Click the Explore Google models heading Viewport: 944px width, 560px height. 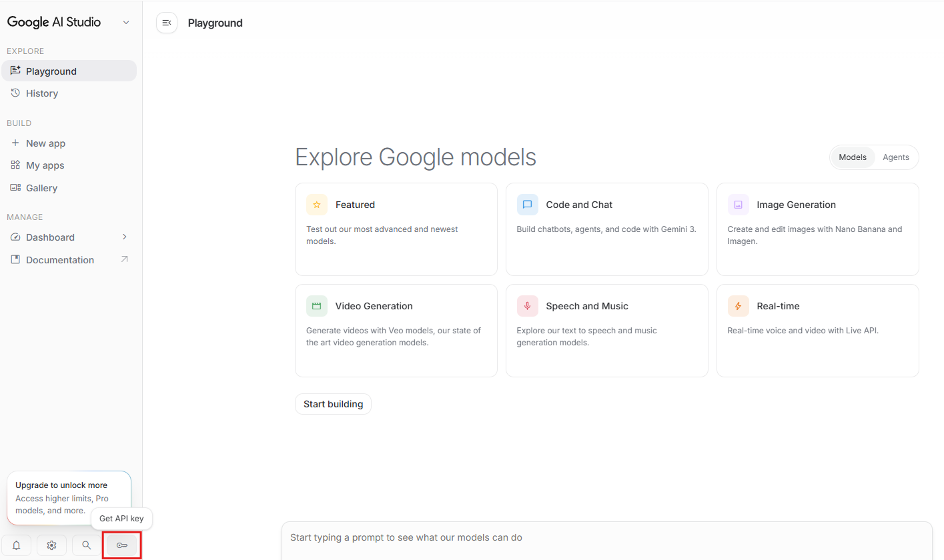coord(416,157)
